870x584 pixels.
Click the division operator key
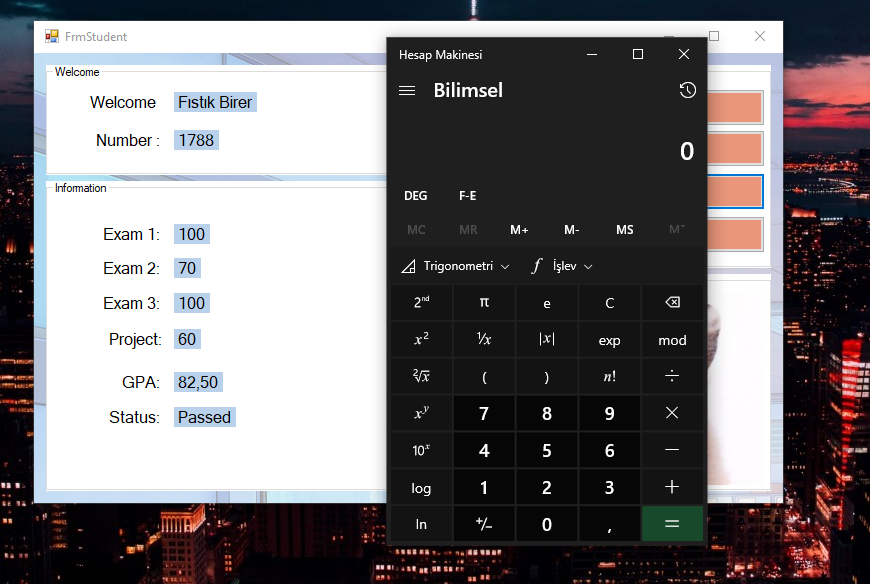pos(672,376)
